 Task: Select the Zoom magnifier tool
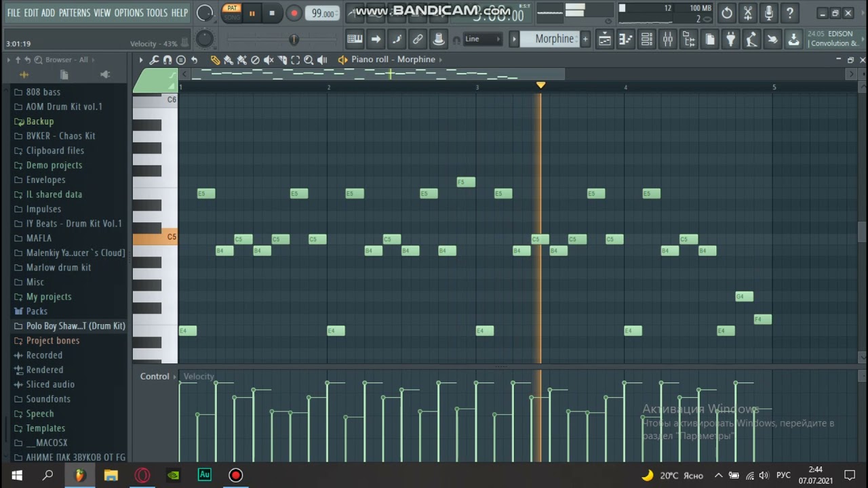pos(309,60)
